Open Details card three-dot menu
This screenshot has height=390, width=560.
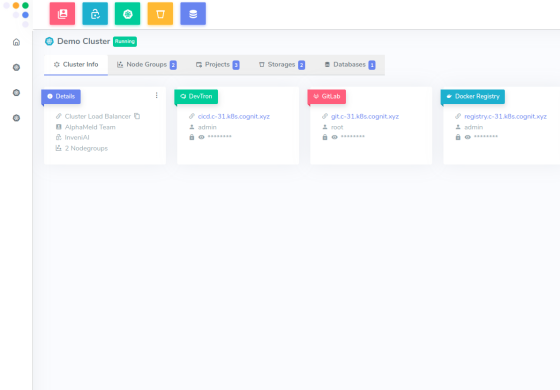click(x=156, y=95)
